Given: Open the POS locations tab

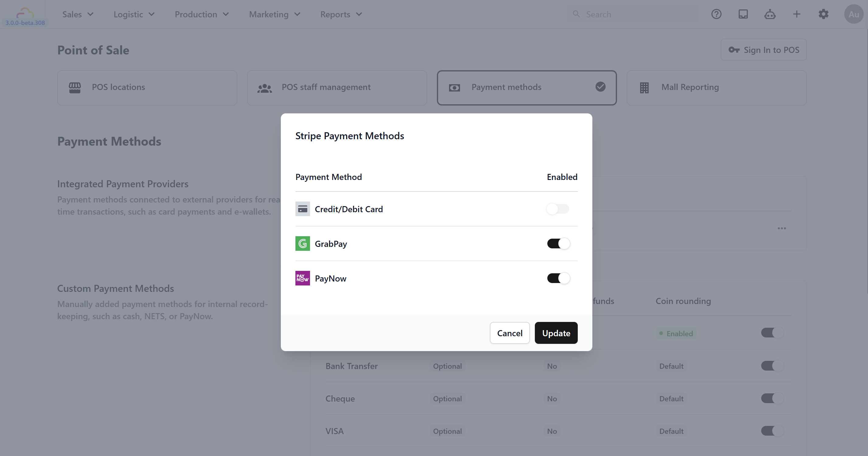Looking at the screenshot, I should pos(147,88).
